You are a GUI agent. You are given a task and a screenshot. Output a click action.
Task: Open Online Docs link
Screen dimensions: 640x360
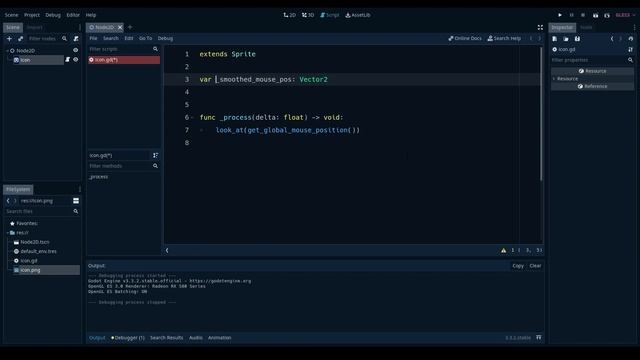465,38
